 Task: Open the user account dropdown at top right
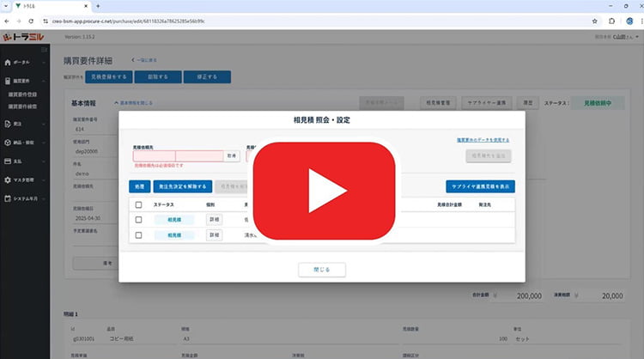[617, 37]
